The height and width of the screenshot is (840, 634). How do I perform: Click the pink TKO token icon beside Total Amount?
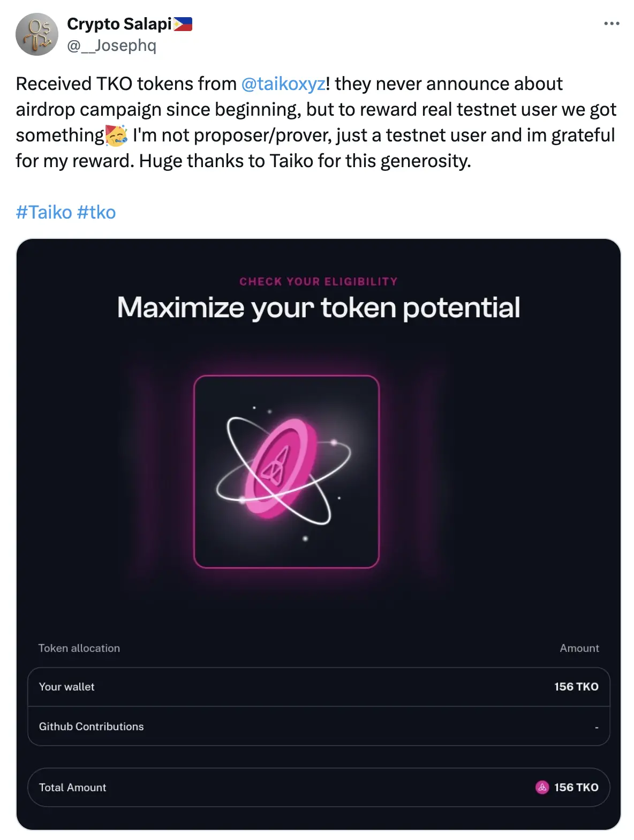click(542, 787)
